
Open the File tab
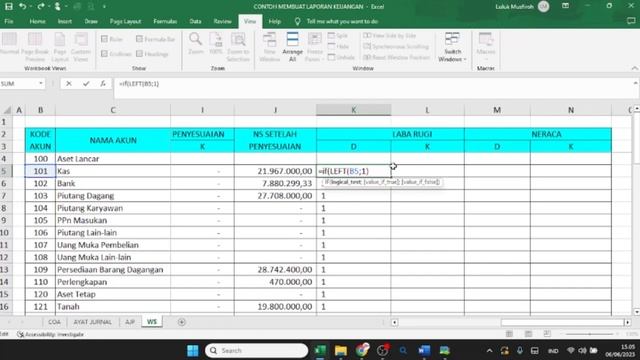pyautogui.click(x=9, y=21)
